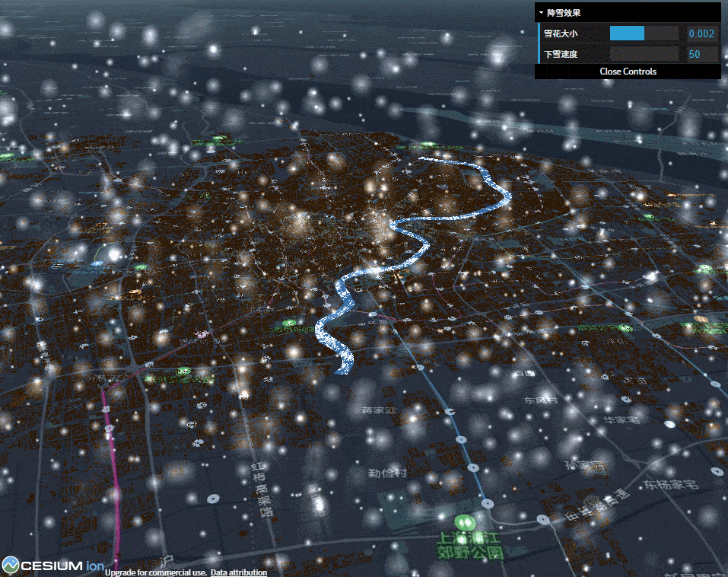Click the 下雪速度 label
The width and height of the screenshot is (728, 577).
(561, 54)
